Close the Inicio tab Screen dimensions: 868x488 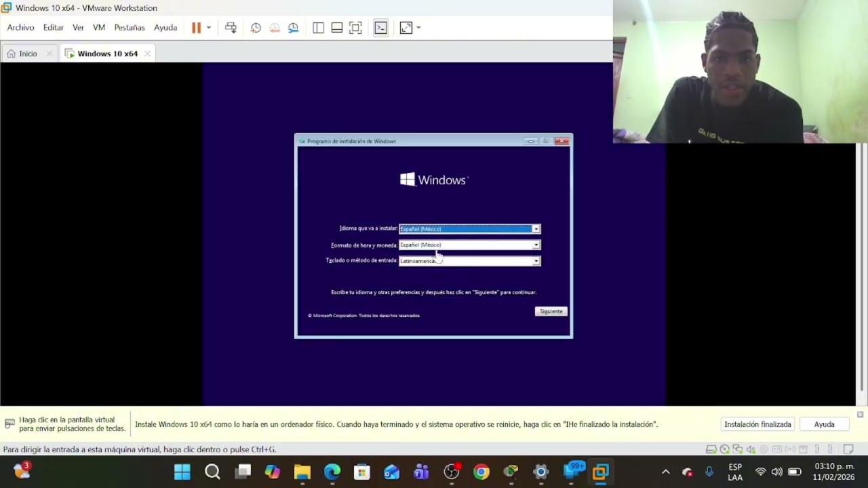click(x=49, y=54)
